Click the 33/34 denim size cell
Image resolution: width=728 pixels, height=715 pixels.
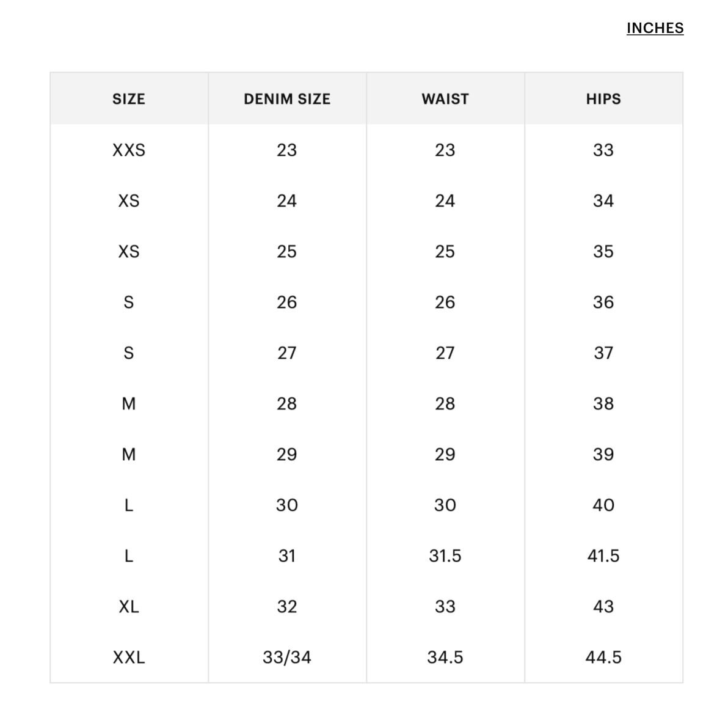pos(287,657)
